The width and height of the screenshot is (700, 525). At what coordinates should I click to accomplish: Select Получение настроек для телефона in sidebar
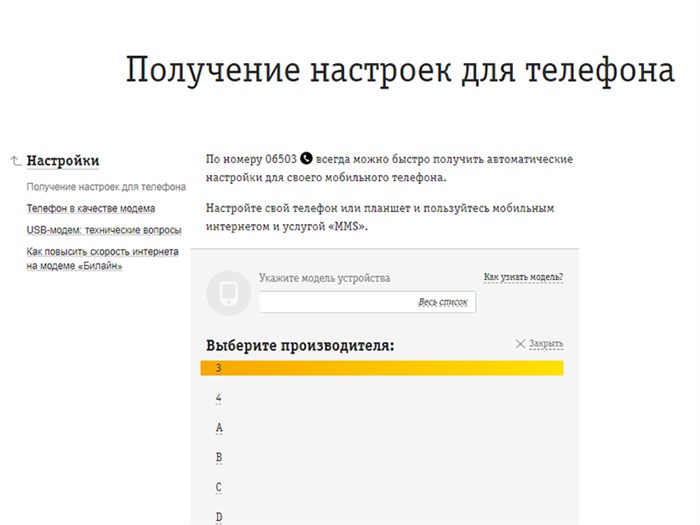[x=106, y=187]
